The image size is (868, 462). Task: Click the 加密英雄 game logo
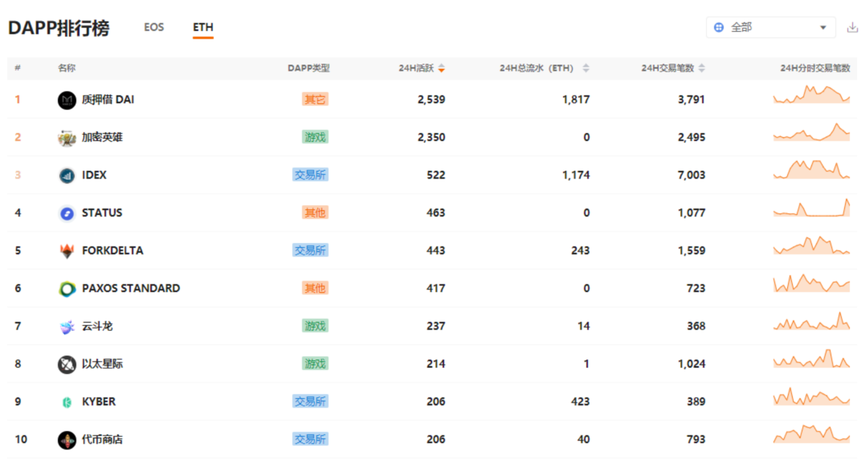[x=67, y=137]
